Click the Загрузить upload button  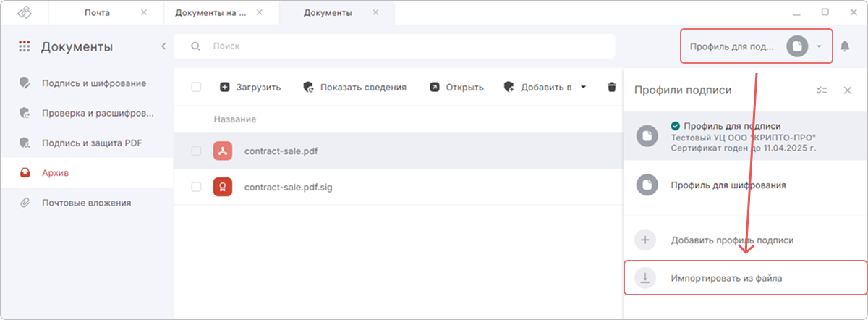coord(250,87)
